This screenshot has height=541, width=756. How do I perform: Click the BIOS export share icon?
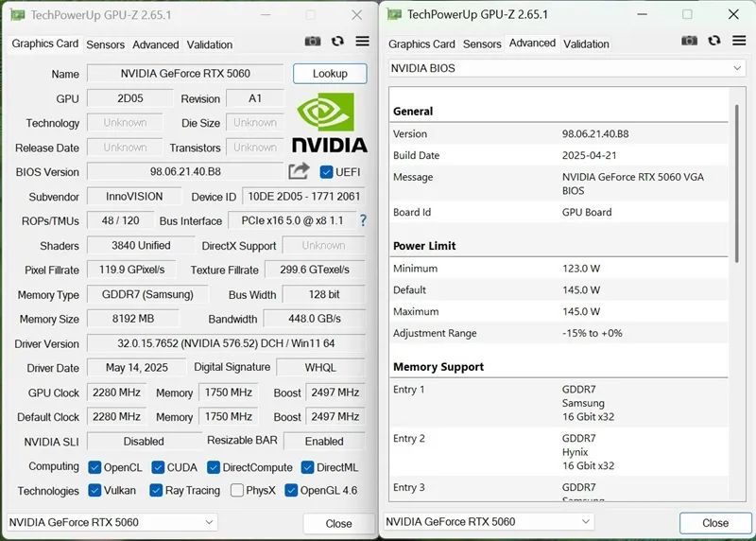pos(299,171)
